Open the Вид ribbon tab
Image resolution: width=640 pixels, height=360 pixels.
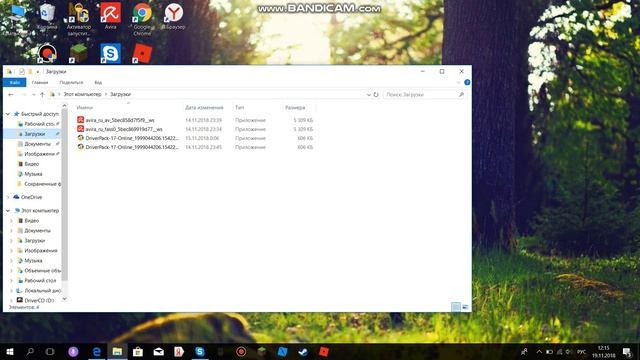coord(98,82)
